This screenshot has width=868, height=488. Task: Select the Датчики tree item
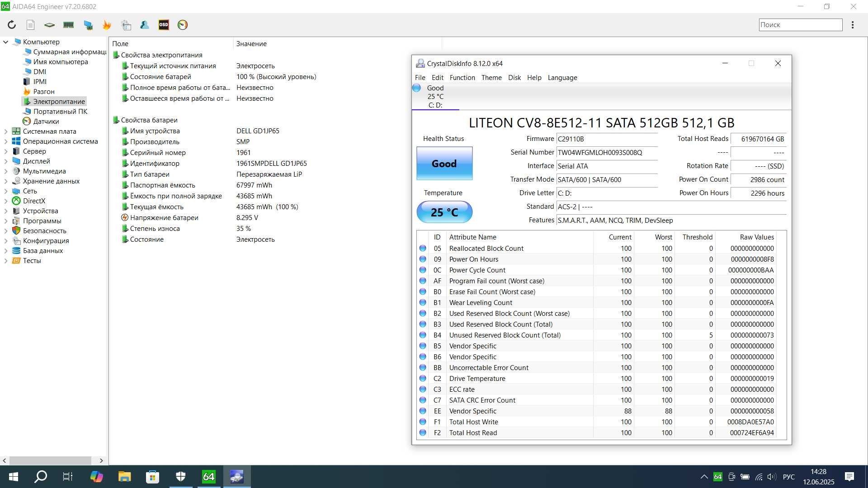pos(46,122)
